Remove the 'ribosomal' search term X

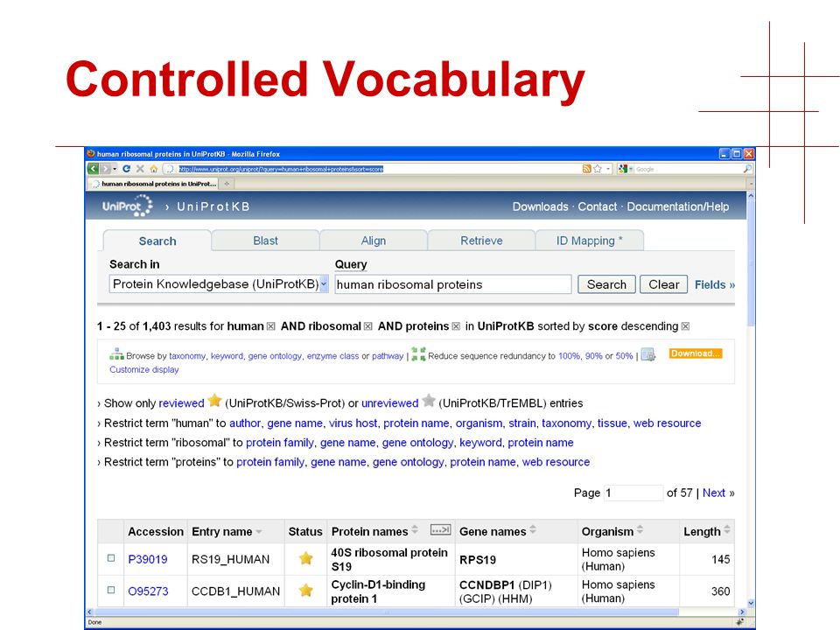coord(368,326)
